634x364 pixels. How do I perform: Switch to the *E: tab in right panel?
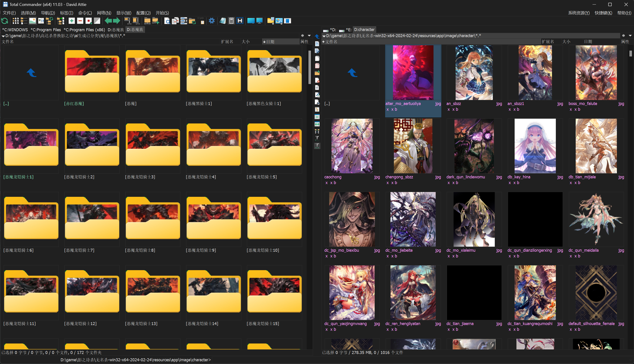click(345, 30)
